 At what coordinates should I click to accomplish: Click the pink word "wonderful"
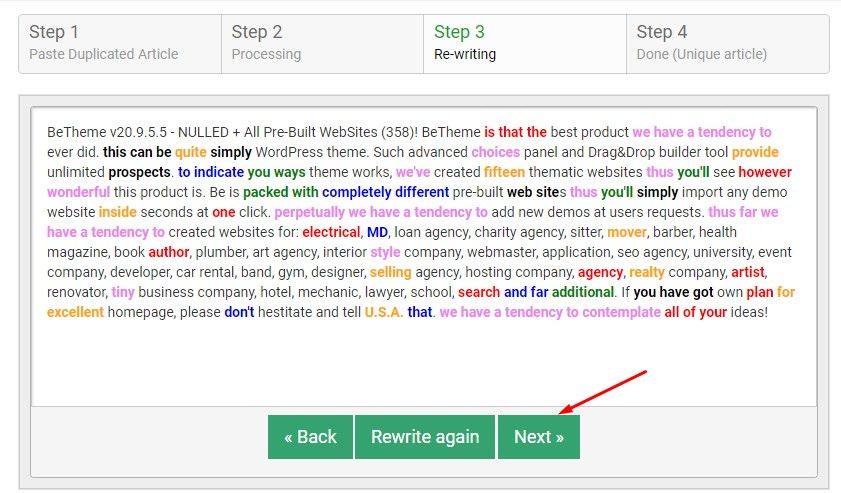pyautogui.click(x=78, y=192)
